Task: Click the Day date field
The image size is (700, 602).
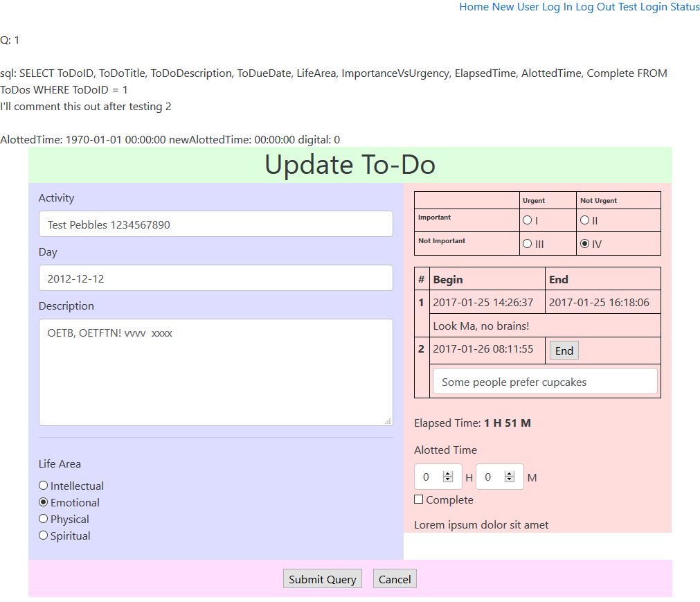Action: tap(215, 278)
